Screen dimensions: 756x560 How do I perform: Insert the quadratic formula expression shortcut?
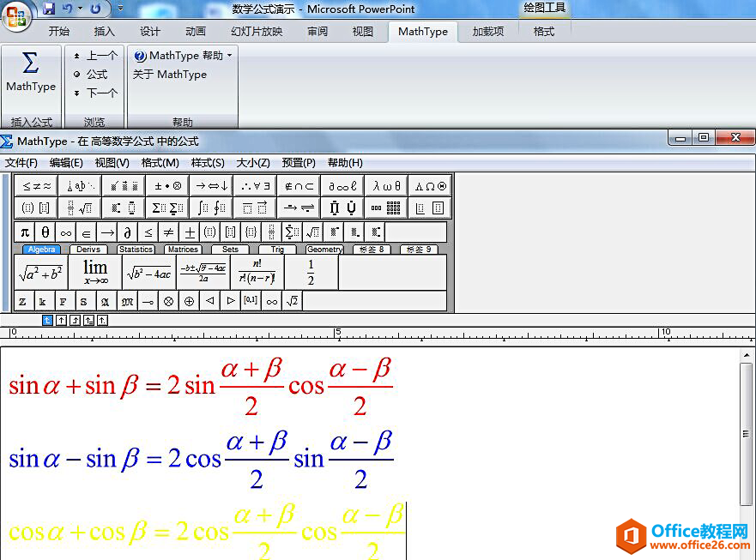point(203,273)
